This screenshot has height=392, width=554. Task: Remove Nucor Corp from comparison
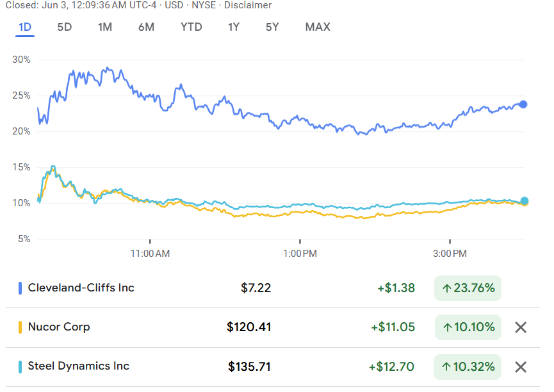coord(521,327)
